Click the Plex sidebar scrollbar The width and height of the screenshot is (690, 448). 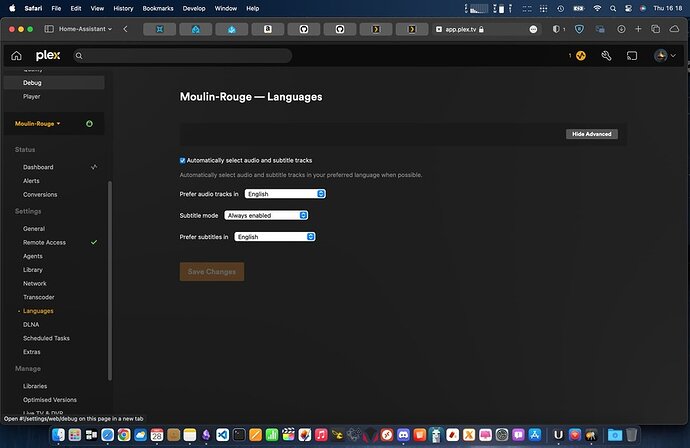[x=110, y=281]
